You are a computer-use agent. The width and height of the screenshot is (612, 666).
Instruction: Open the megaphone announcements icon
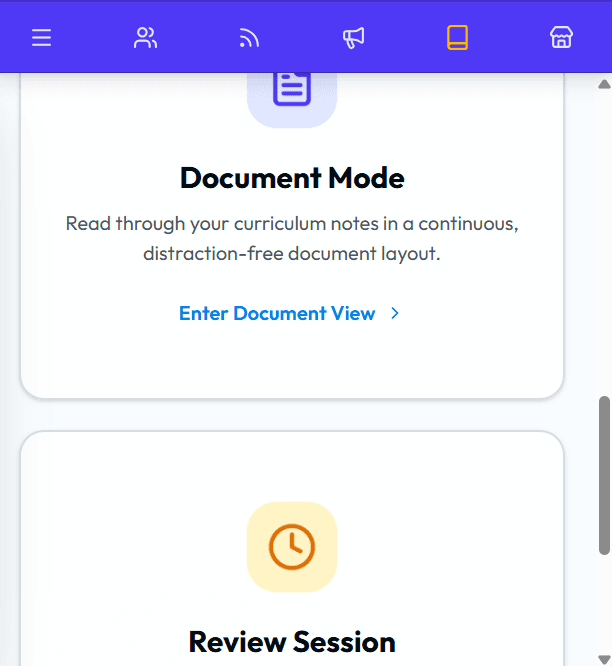(353, 38)
